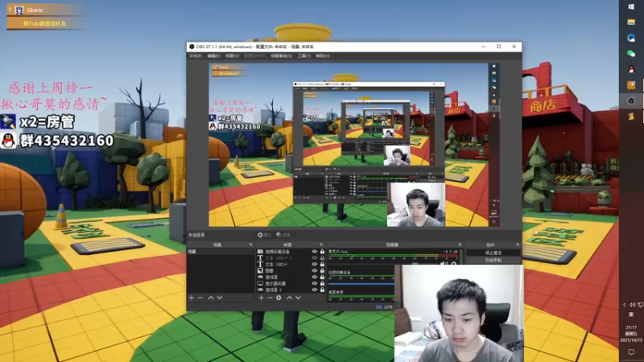Screen dimensions: 644x362
Task: Click the source filters button
Action: (x=283, y=235)
